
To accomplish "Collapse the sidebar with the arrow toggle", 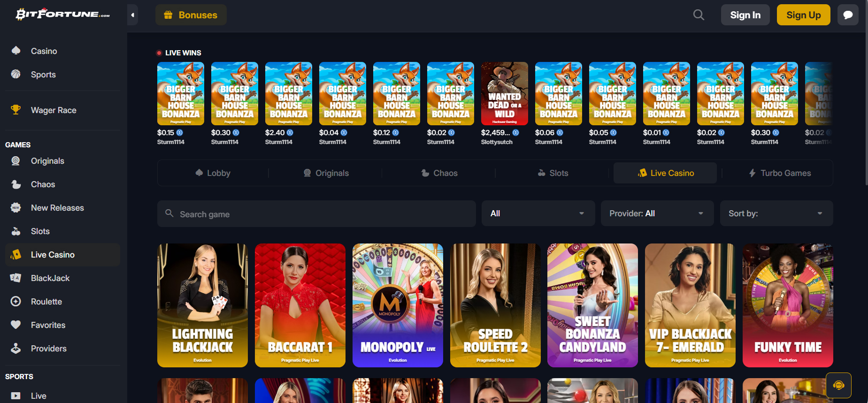I will point(132,15).
